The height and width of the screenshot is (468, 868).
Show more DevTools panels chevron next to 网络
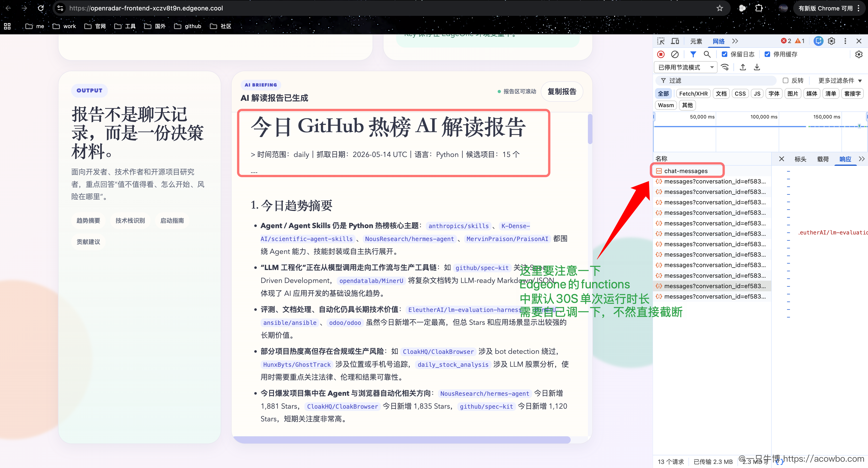(x=735, y=41)
